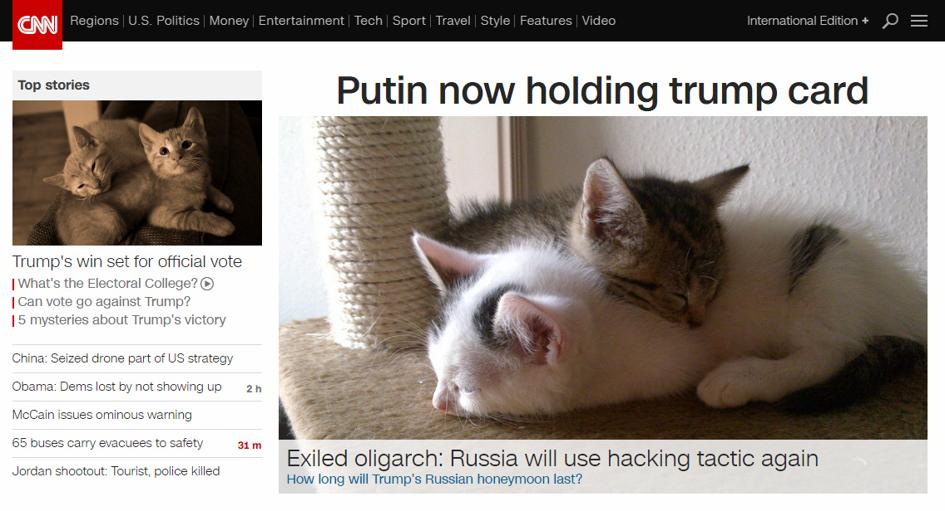Select the Entertainment nav item
The image size is (945, 511).
click(301, 20)
